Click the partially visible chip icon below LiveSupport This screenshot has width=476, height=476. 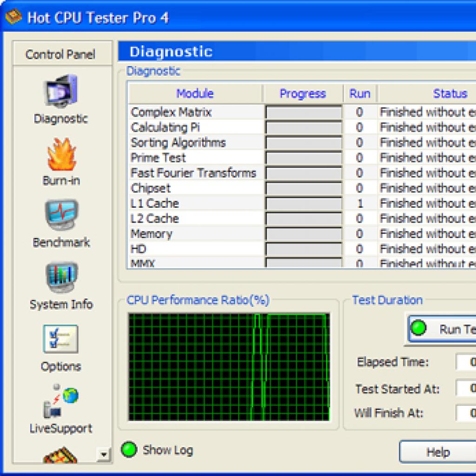click(61, 456)
